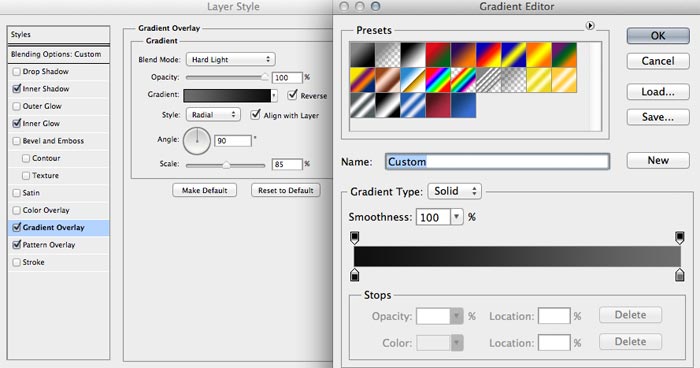Open the Satin effect settings row

coord(58,193)
